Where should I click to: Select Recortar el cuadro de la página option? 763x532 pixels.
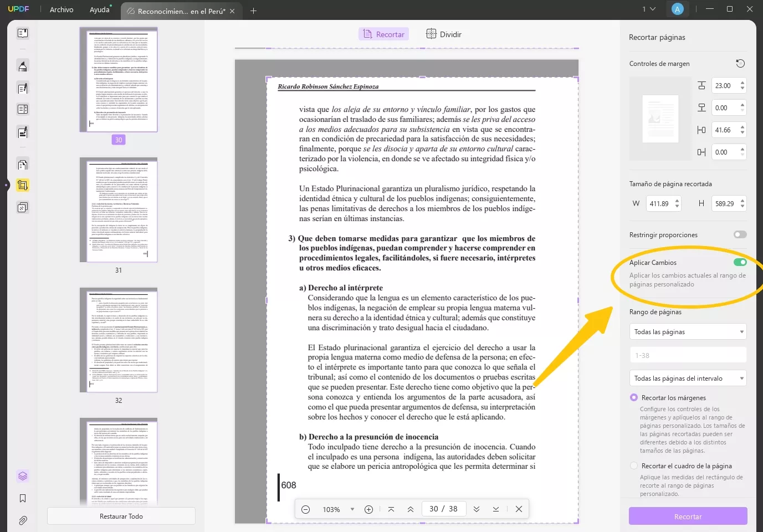click(634, 465)
